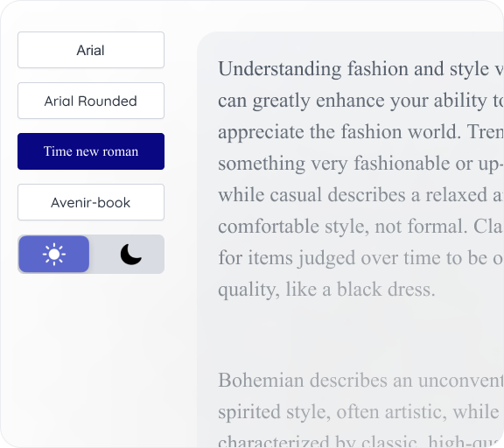Image resolution: width=504 pixels, height=448 pixels.
Task: Pick the Avenir-book font option
Action: [91, 202]
